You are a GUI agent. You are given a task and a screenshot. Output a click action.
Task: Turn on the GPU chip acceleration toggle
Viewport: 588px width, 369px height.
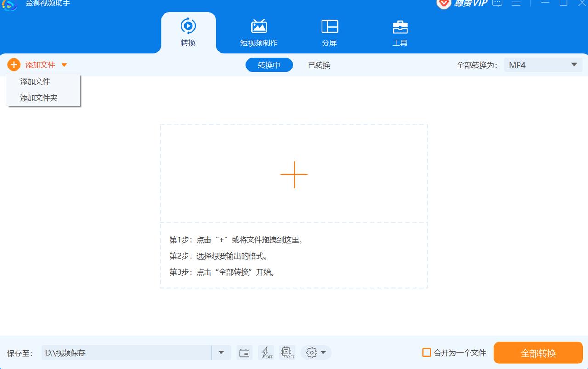click(287, 352)
